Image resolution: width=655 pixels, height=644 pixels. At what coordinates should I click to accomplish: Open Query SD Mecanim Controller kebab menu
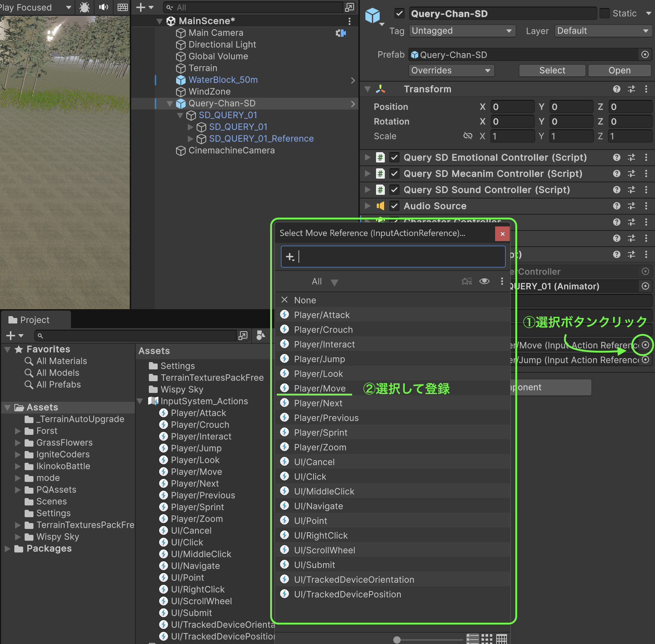pos(646,173)
